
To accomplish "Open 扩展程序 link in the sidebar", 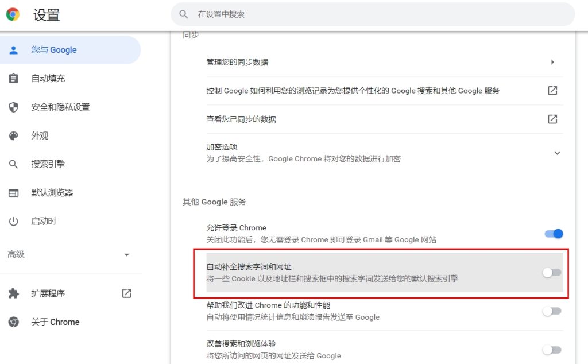I will [48, 293].
